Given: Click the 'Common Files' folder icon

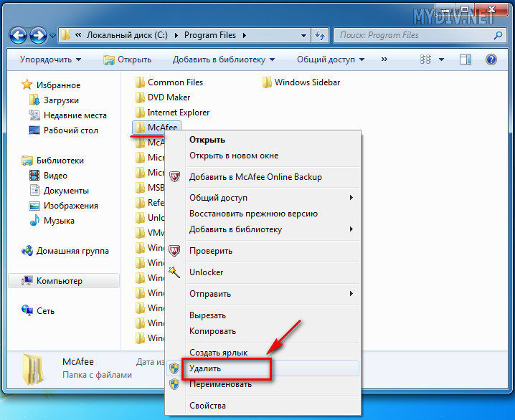Looking at the screenshot, I should 140,82.
